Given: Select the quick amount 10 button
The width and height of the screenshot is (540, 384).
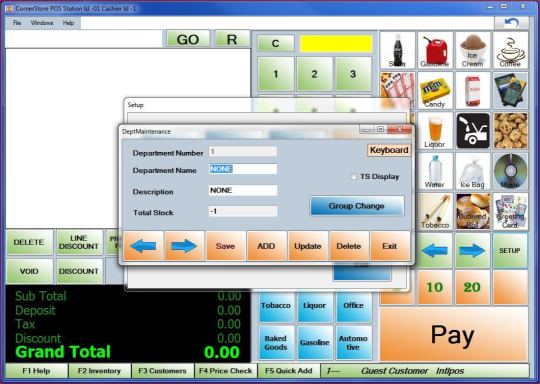Looking at the screenshot, I should [x=435, y=287].
